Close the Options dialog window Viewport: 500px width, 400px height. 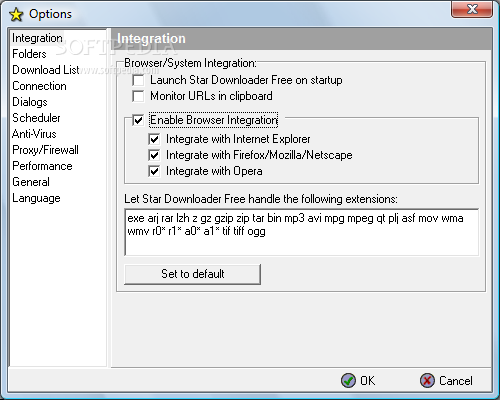[472, 9]
